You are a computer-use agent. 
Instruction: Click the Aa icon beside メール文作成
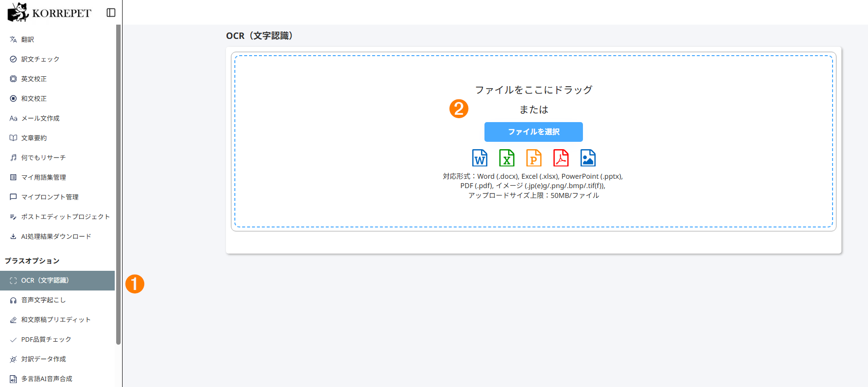pyautogui.click(x=13, y=118)
